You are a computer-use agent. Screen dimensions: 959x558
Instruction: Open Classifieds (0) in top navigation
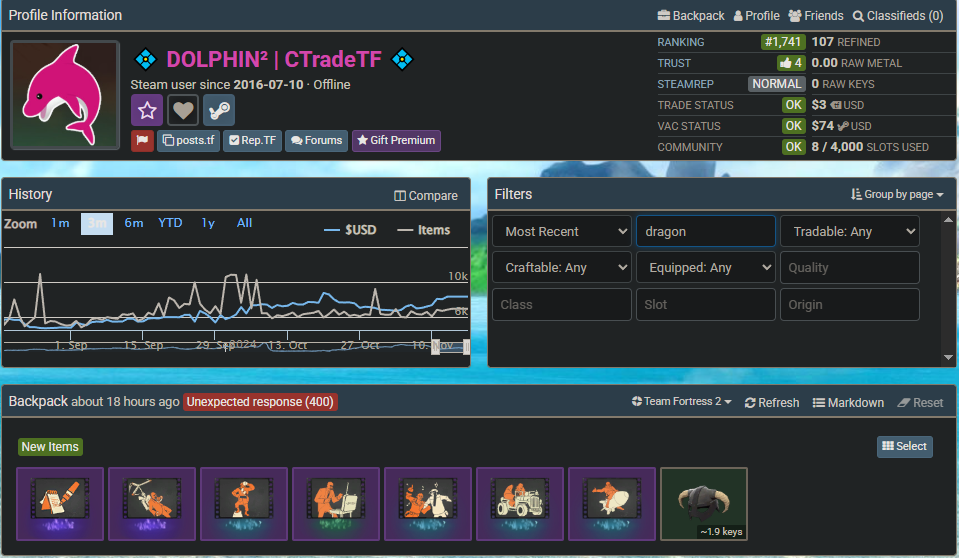tap(898, 16)
